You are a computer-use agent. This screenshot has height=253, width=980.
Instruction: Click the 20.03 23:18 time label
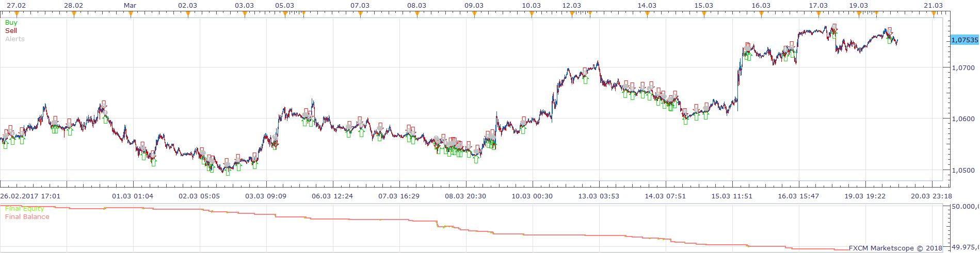(931, 196)
